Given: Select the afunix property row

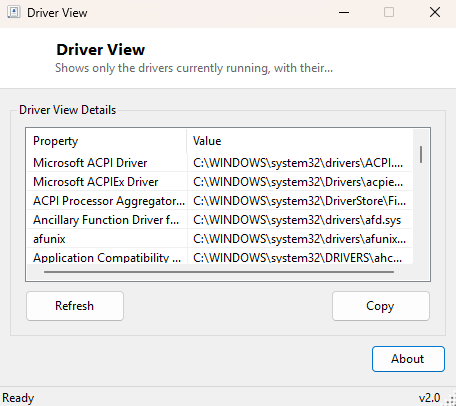Looking at the screenshot, I should pos(219,239).
